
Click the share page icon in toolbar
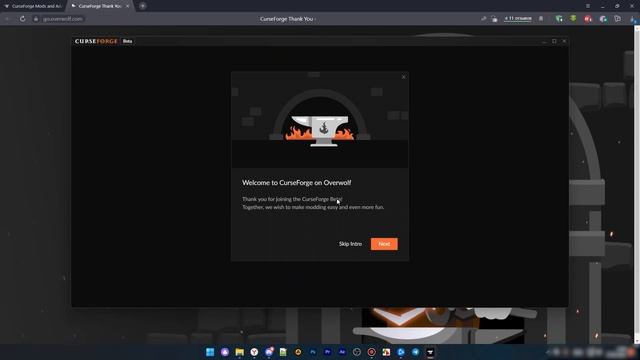(484, 19)
